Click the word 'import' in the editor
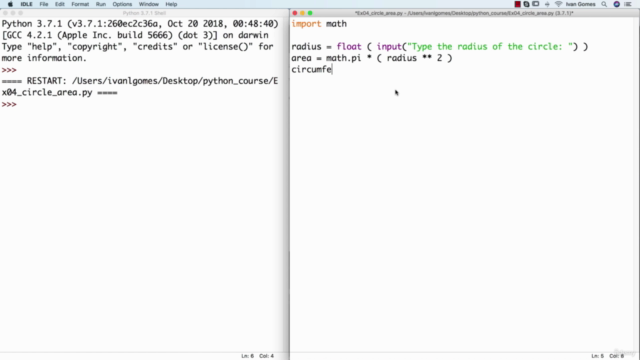 coord(306,24)
